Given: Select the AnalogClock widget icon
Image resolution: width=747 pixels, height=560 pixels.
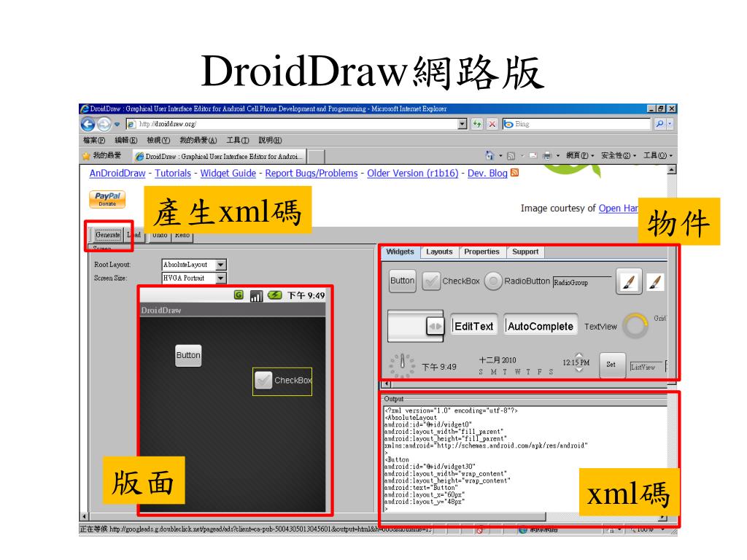Looking at the screenshot, I should click(x=402, y=365).
